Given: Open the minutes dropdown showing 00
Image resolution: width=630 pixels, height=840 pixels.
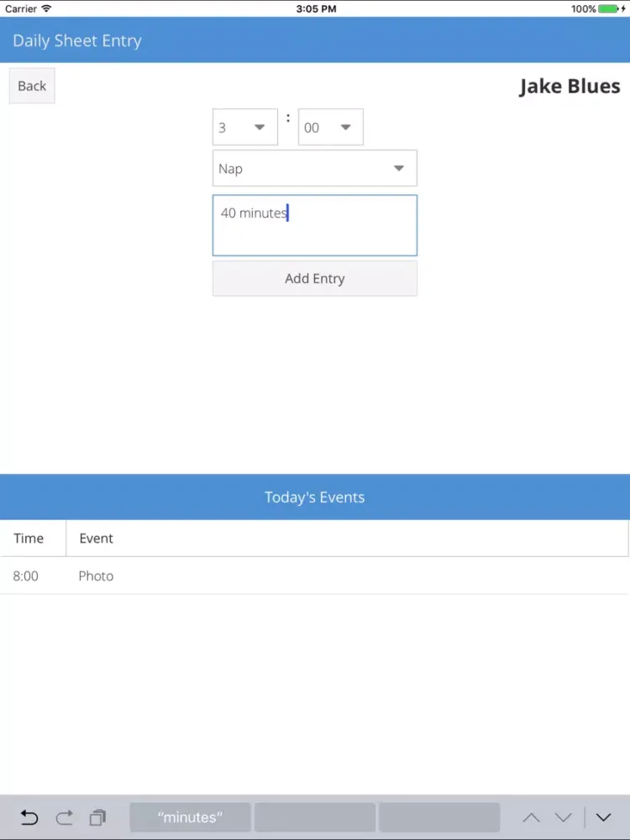Looking at the screenshot, I should 330,128.
